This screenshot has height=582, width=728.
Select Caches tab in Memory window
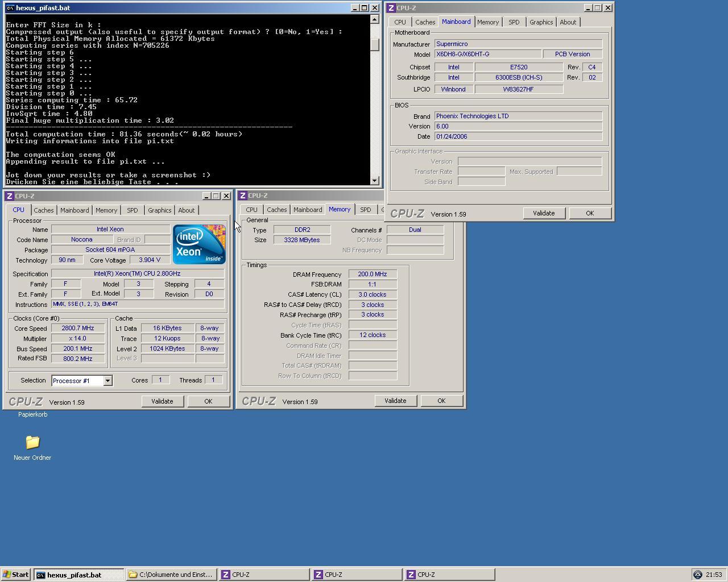point(277,210)
